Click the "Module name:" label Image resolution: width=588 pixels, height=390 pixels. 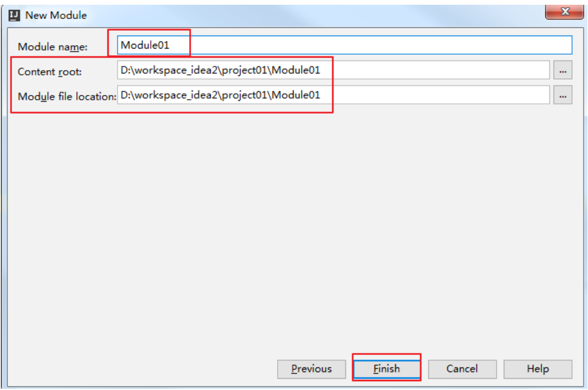(52, 47)
